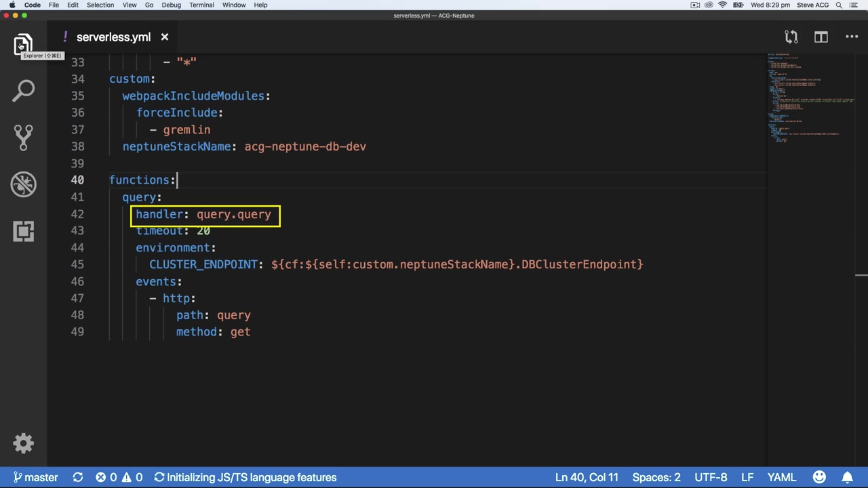Screen dimensions: 868x488
Task: Open YAML language mode selector
Action: [781, 477]
